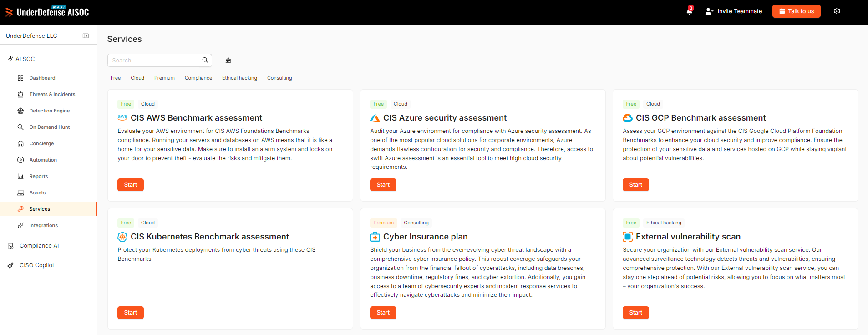Click the Services search field
868x335 pixels.
click(x=153, y=60)
